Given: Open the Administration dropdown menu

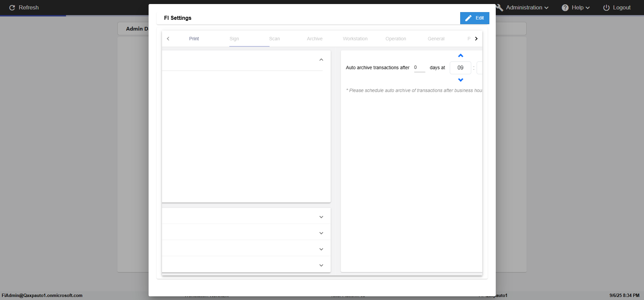Looking at the screenshot, I should pos(527,8).
